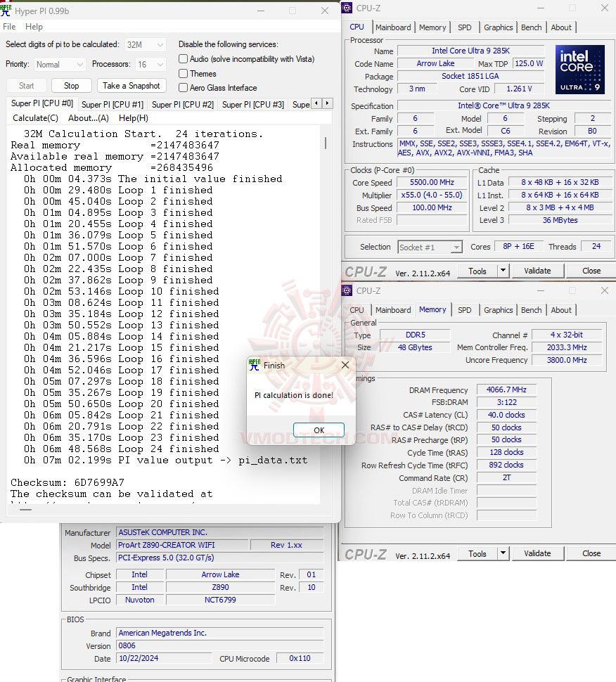
Task: Open the Hyper PI Help menu
Action: click(34, 27)
